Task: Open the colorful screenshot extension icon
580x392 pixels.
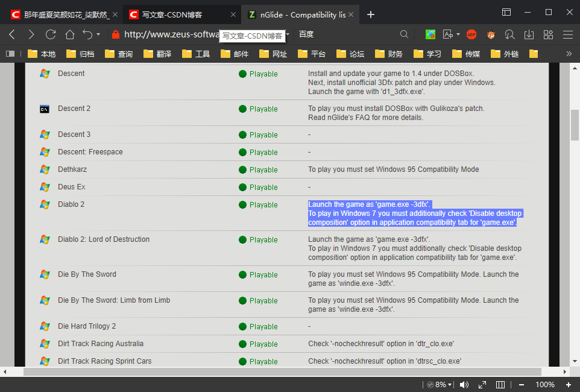Action: 430,34
